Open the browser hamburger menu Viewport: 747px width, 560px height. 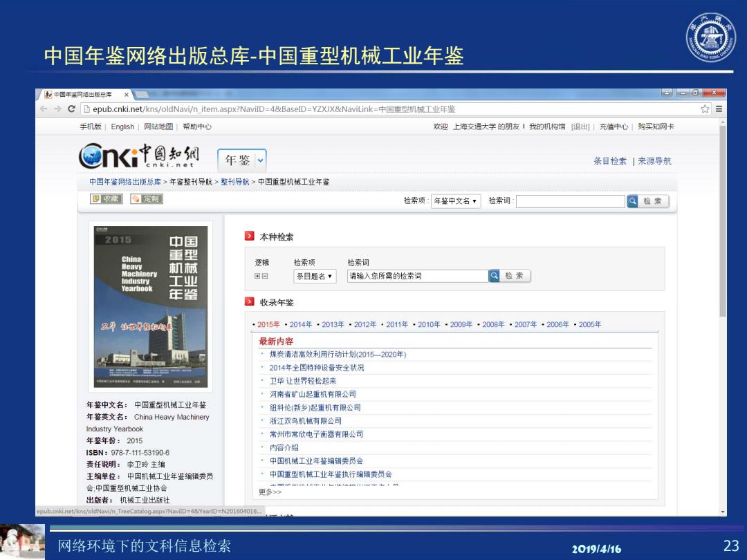coord(719,109)
